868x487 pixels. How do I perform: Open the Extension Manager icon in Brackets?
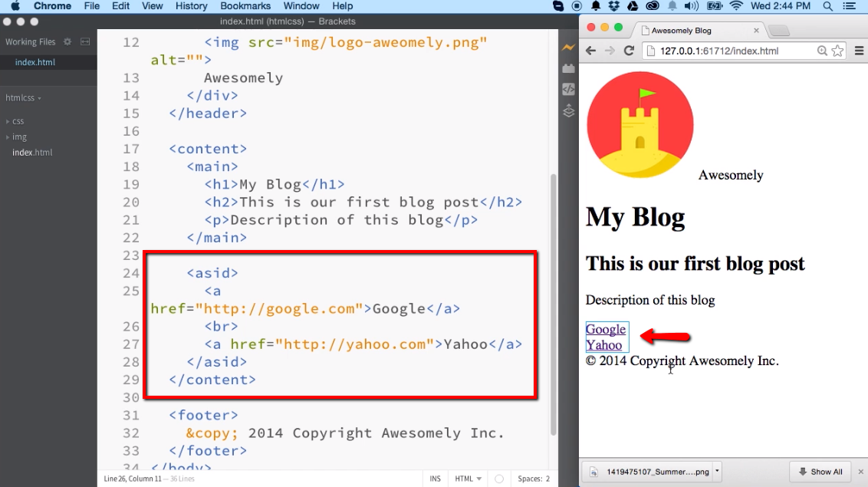coord(568,68)
